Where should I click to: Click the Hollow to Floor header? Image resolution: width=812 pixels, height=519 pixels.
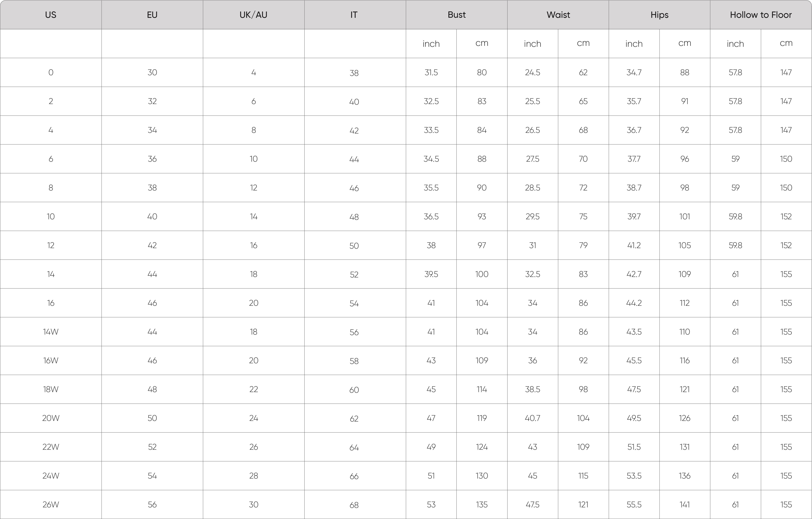[x=761, y=15]
